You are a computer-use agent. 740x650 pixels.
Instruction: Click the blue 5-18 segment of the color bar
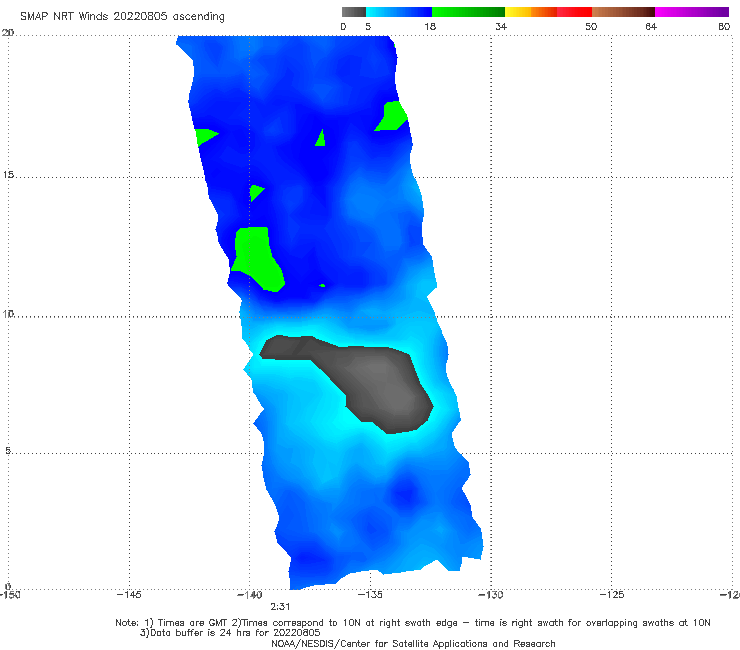pyautogui.click(x=399, y=12)
